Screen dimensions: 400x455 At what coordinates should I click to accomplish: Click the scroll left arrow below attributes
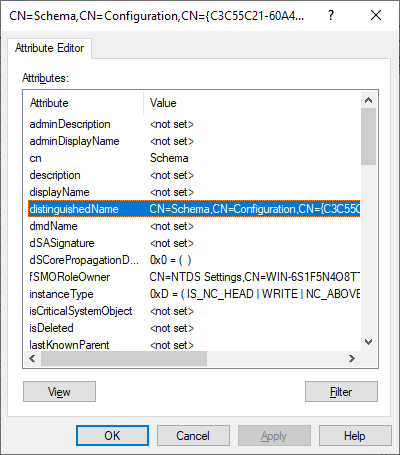point(32,359)
